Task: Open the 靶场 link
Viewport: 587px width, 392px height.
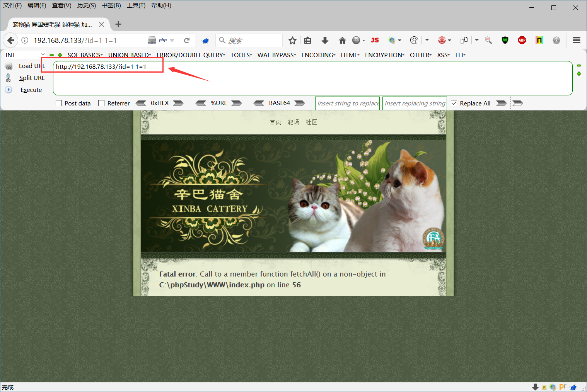Action: coord(293,122)
